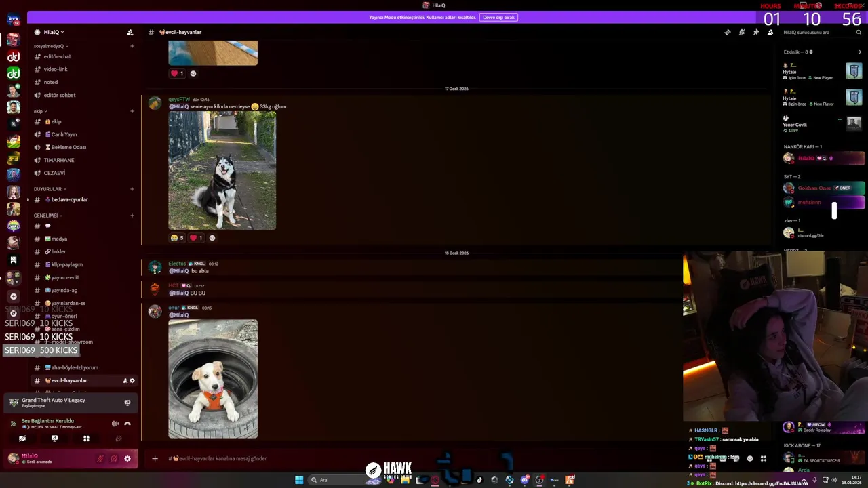The height and width of the screenshot is (488, 868).
Task: Open user settings gear icon
Action: 127,459
